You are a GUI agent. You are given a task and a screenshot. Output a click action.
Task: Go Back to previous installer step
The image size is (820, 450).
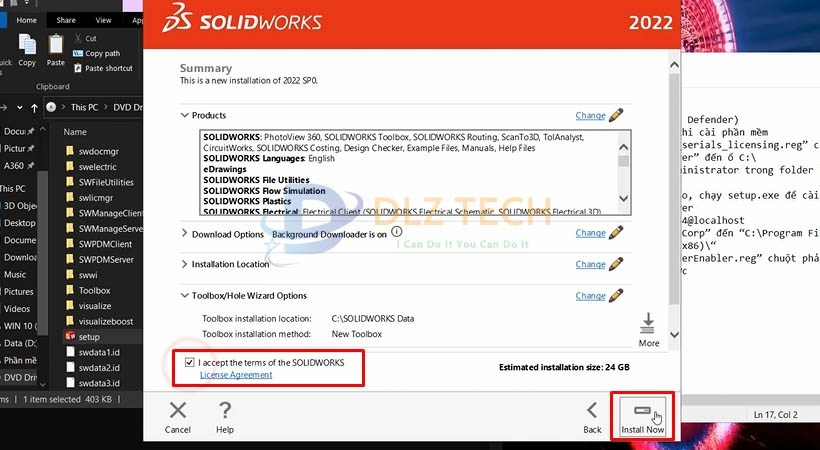[592, 418]
